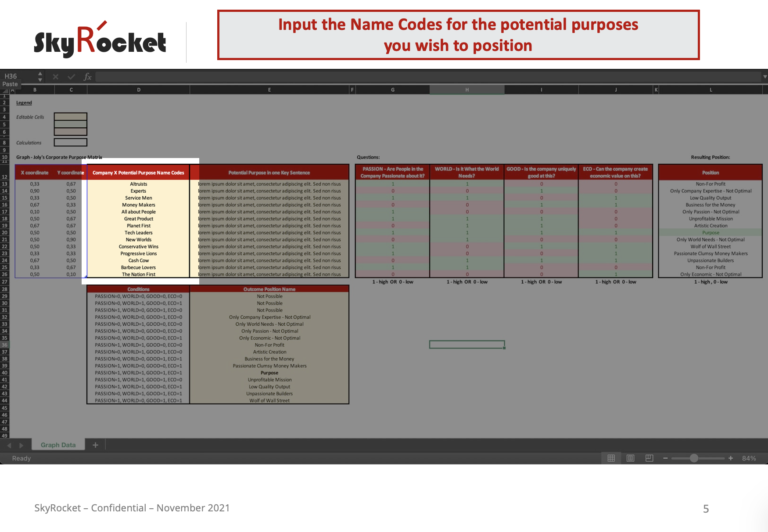Click the Passionate Clumsy Money Makers position cell
This screenshot has width=768, height=532.
click(x=711, y=254)
